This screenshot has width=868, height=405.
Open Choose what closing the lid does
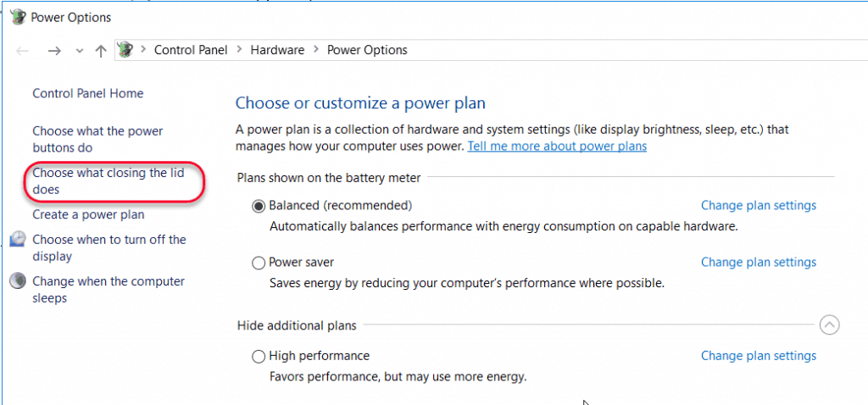pyautogui.click(x=108, y=181)
